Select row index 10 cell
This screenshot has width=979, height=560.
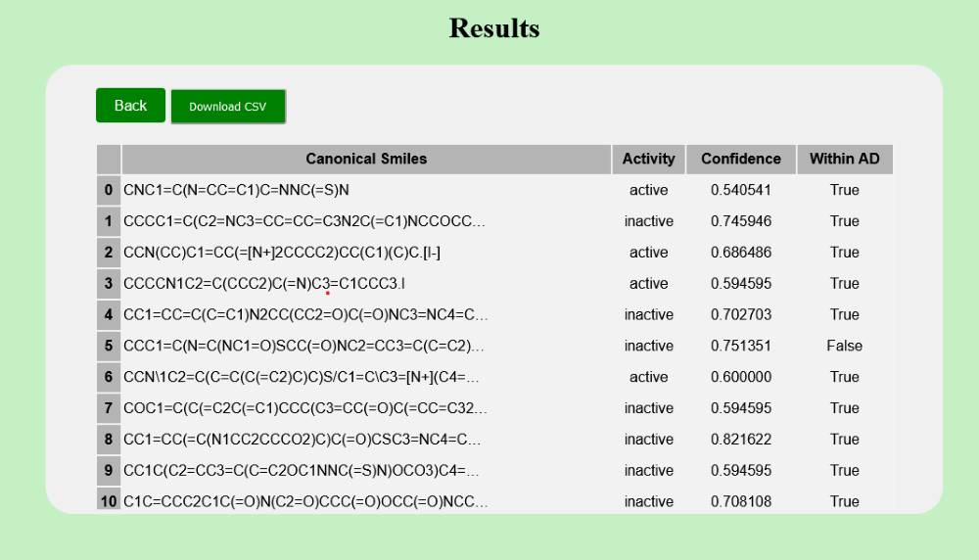click(x=109, y=500)
